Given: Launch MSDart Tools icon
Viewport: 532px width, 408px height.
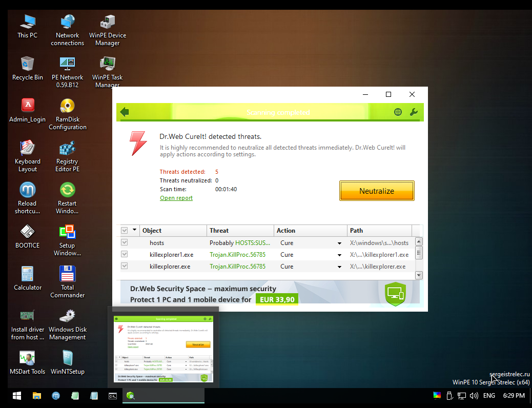Looking at the screenshot, I should (28, 363).
